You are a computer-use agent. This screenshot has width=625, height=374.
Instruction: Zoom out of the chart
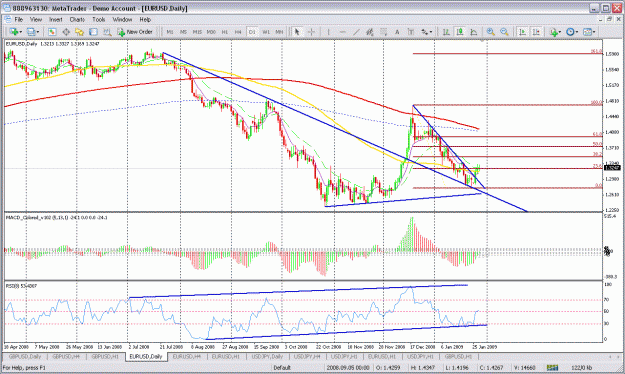[x=504, y=32]
